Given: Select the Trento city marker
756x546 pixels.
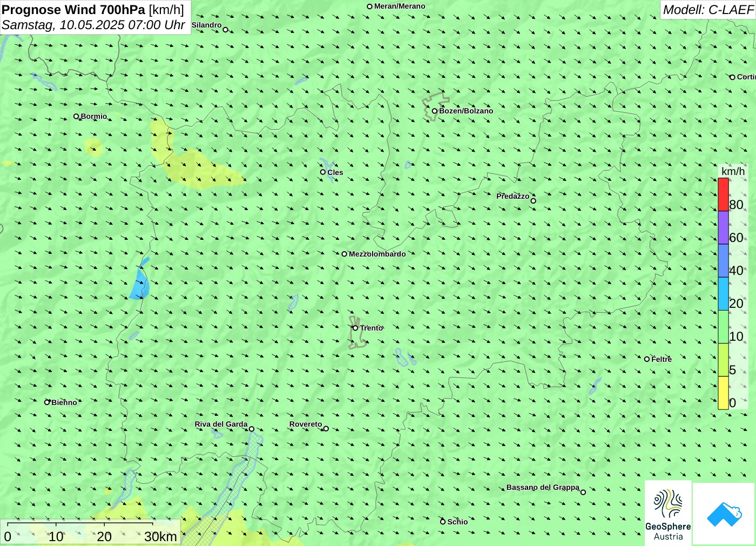Looking at the screenshot, I should [355, 328].
